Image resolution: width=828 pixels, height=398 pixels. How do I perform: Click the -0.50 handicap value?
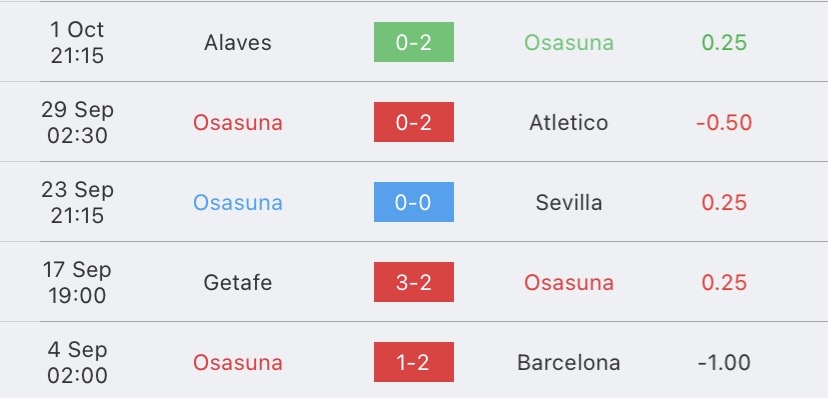(x=724, y=122)
